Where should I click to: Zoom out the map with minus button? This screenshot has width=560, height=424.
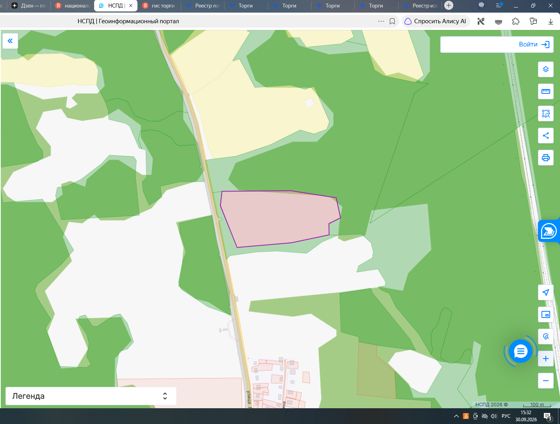(x=545, y=380)
